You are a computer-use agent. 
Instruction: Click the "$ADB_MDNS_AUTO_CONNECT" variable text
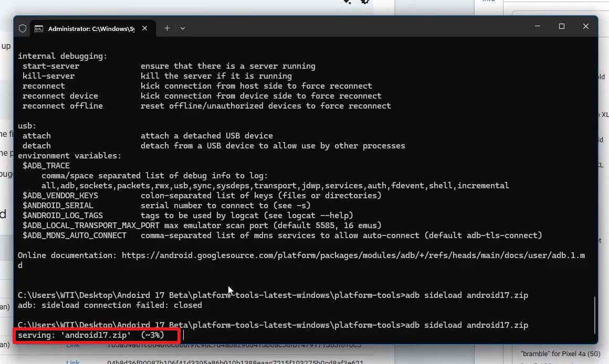click(74, 235)
